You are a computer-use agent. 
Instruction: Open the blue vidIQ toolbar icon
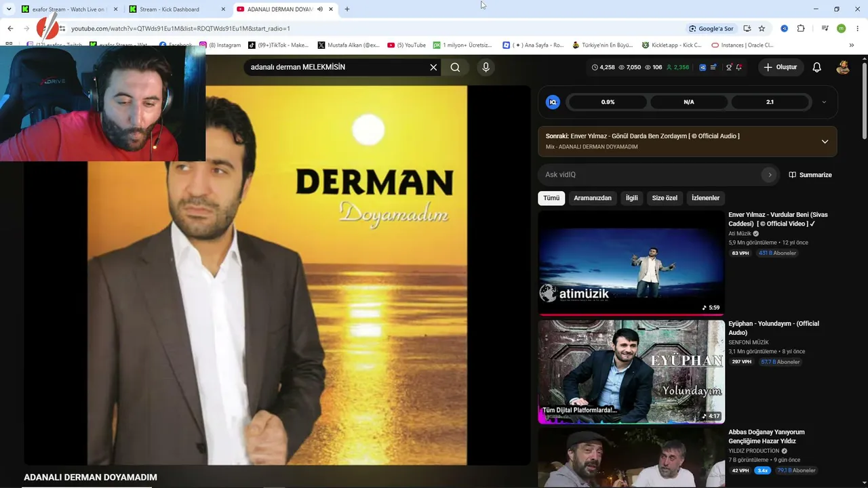(703, 67)
